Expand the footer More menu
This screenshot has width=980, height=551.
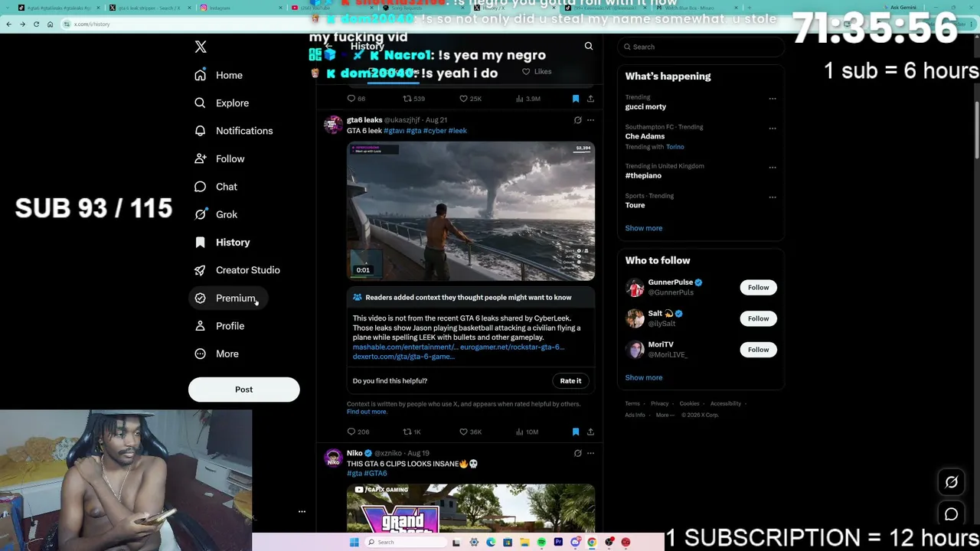pos(665,415)
